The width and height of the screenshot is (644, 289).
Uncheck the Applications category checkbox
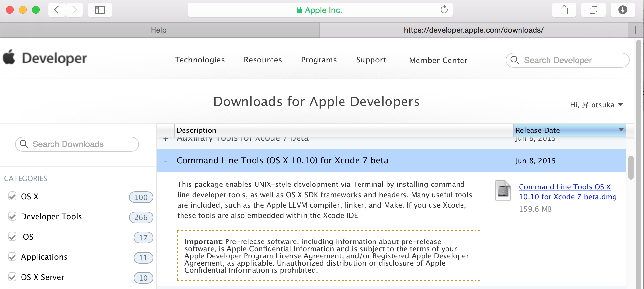click(x=12, y=257)
